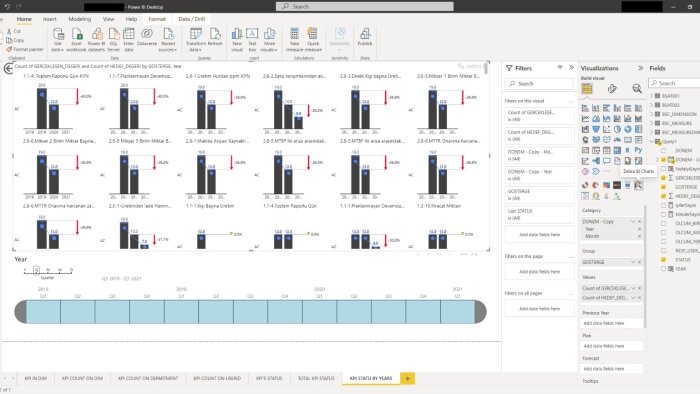Grab left handle of timeline slicer
The height and width of the screenshot is (394, 700).
click(21, 311)
